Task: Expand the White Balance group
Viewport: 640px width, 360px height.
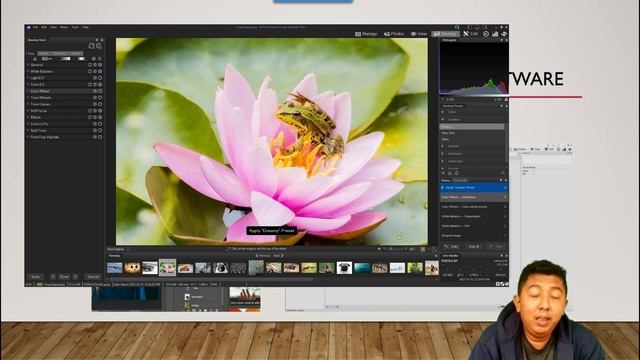Action: click(x=41, y=71)
